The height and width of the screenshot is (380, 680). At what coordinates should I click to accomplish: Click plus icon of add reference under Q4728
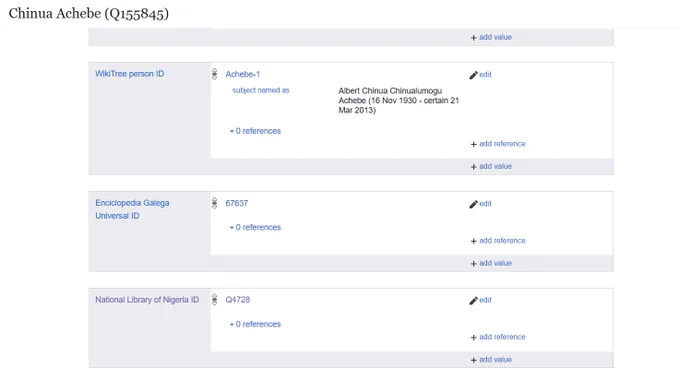pos(474,337)
